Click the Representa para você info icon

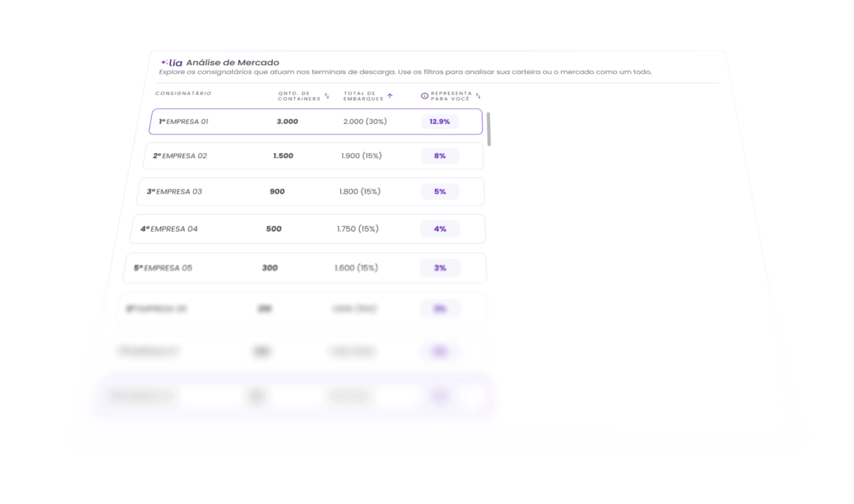(425, 96)
